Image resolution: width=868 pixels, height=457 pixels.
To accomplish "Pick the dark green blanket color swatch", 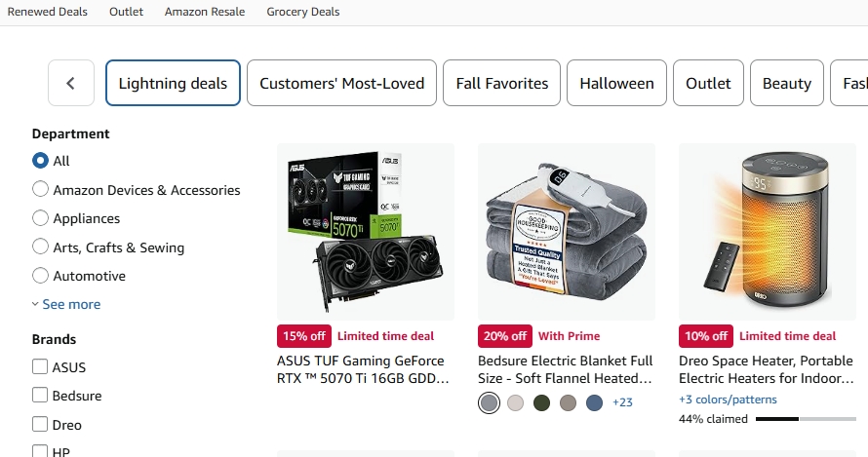I will coord(541,402).
